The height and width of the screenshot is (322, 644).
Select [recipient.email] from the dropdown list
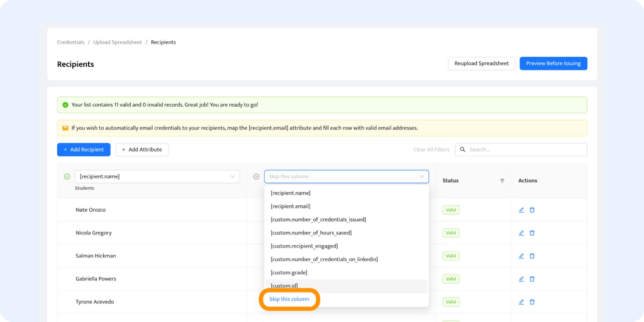(x=290, y=206)
